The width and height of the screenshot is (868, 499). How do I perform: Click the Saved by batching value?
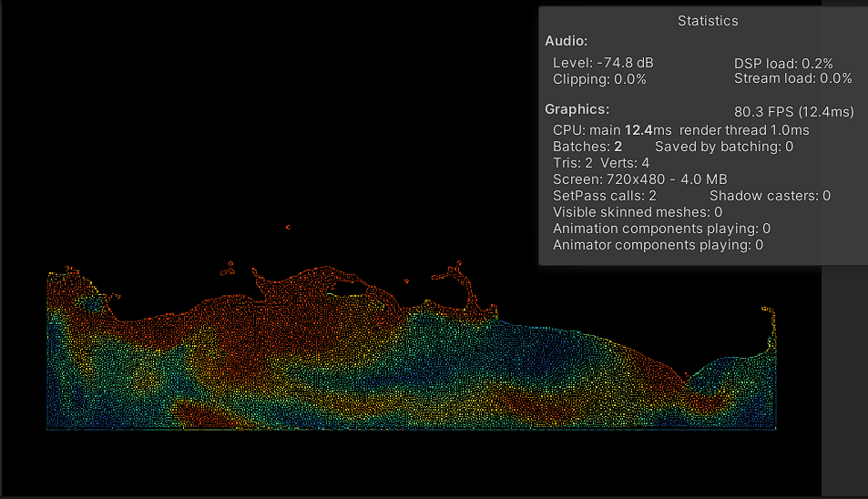(724, 147)
